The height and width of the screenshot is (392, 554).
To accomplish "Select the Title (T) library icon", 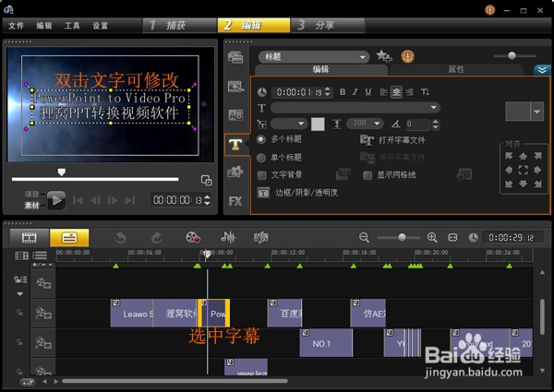I will 235,144.
